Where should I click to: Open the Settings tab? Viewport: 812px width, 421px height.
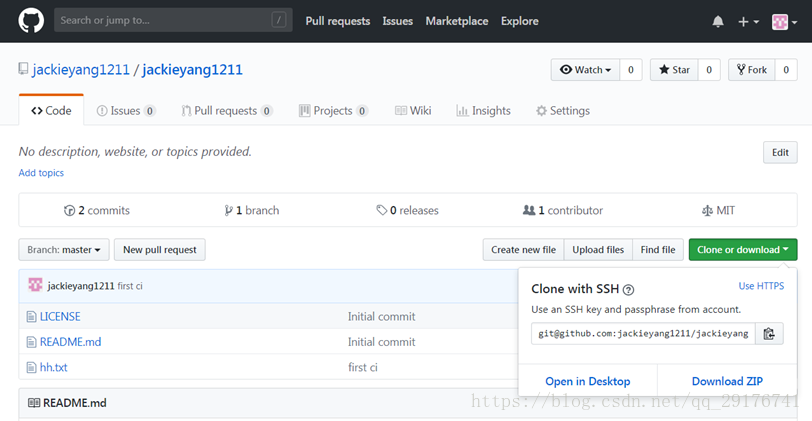point(563,111)
